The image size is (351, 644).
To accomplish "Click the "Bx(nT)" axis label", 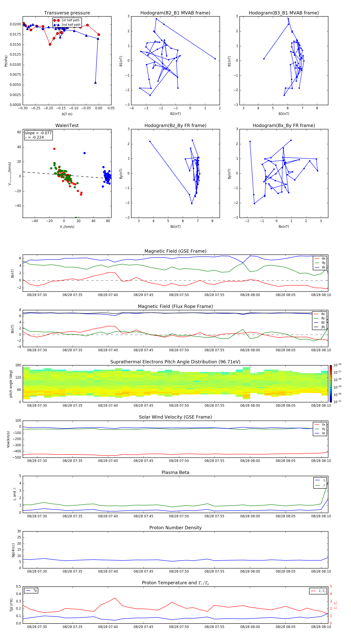I will 284,227.
